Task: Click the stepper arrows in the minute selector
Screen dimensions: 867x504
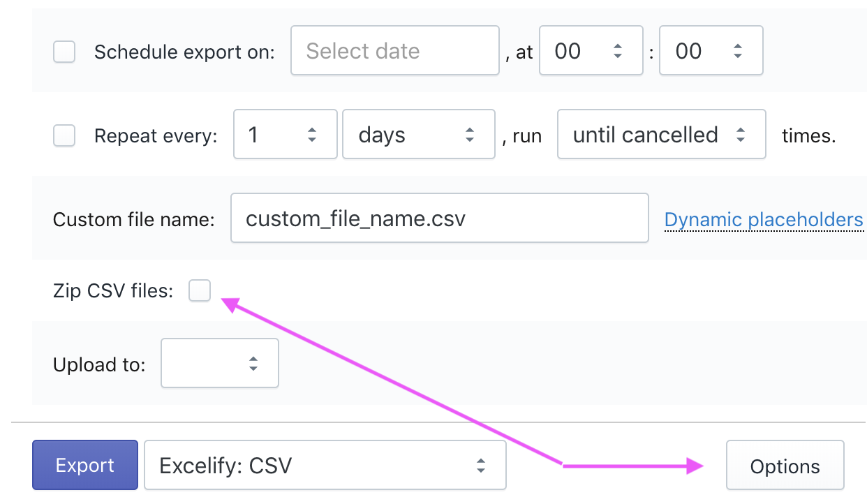Action: click(738, 51)
